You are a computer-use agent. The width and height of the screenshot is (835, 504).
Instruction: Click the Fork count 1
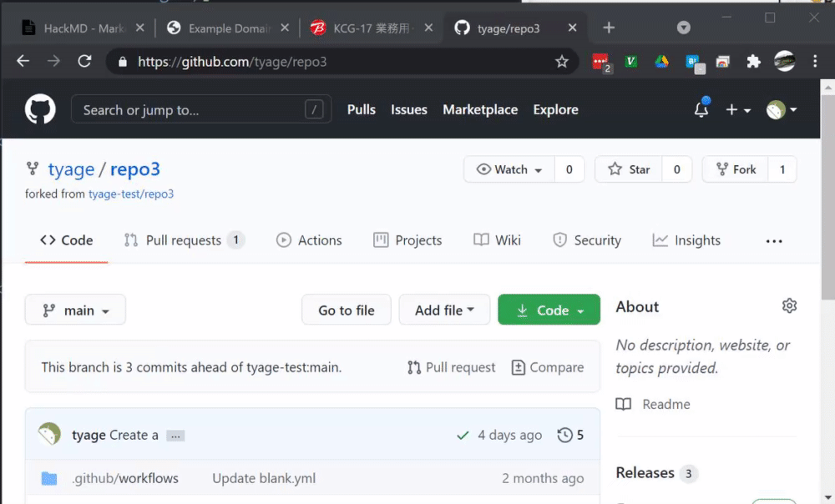click(782, 169)
